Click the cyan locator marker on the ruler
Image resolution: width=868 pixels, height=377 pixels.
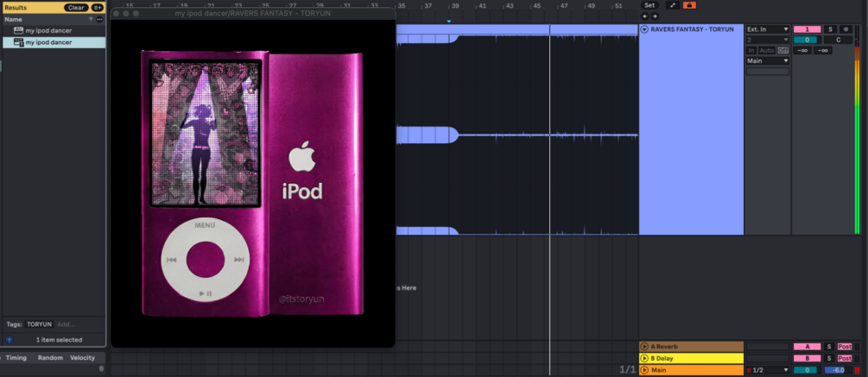(449, 22)
